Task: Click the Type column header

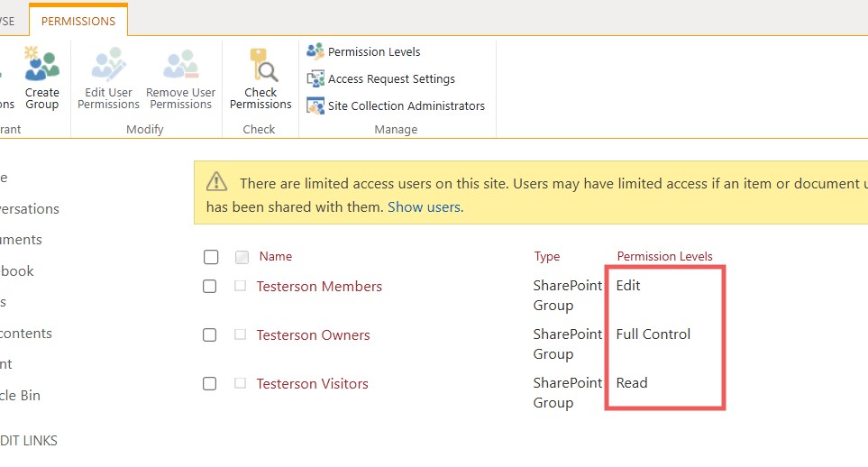Action: [x=547, y=256]
